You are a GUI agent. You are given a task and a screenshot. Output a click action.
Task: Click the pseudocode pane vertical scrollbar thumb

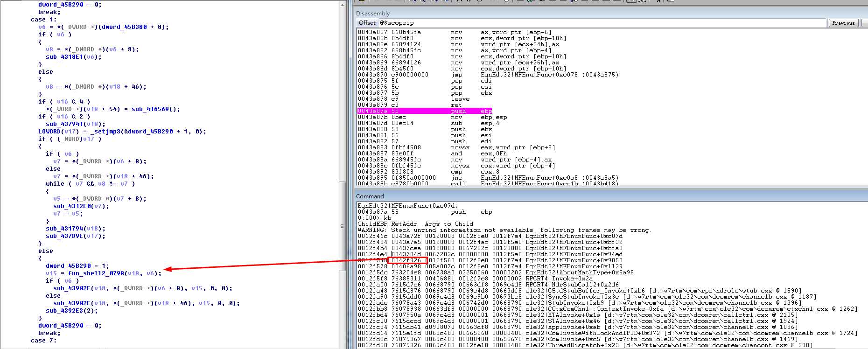tap(343, 226)
